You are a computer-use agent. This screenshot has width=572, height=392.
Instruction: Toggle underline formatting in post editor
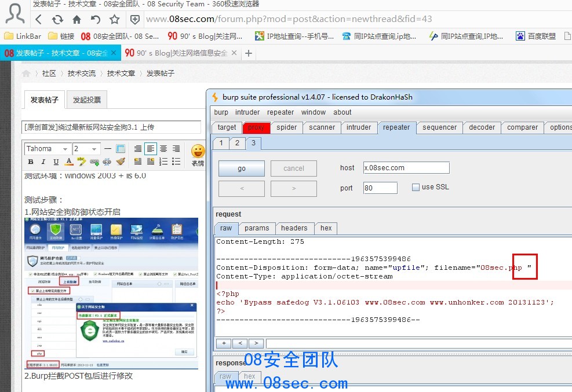point(56,162)
